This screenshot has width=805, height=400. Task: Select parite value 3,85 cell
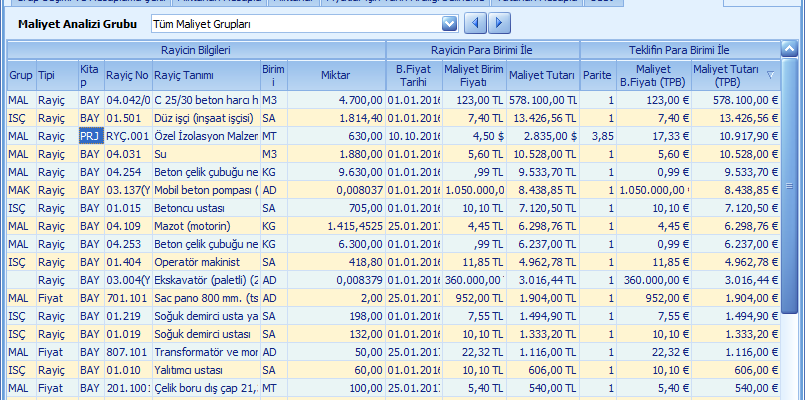coord(598,136)
